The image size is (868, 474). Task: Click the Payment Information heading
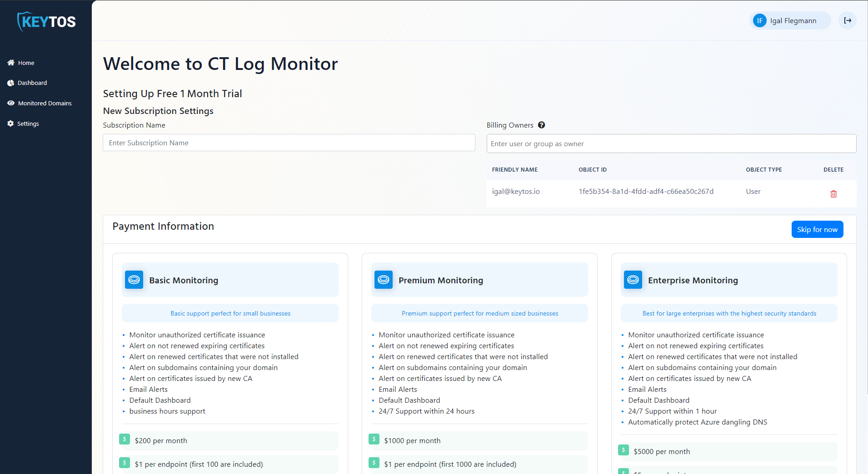tap(163, 226)
